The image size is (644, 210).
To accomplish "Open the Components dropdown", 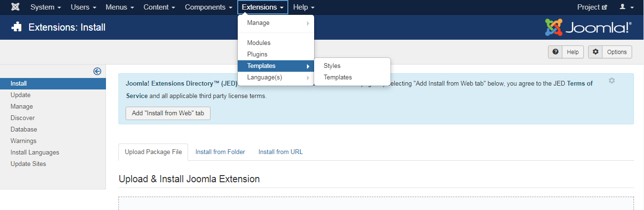I will (209, 7).
